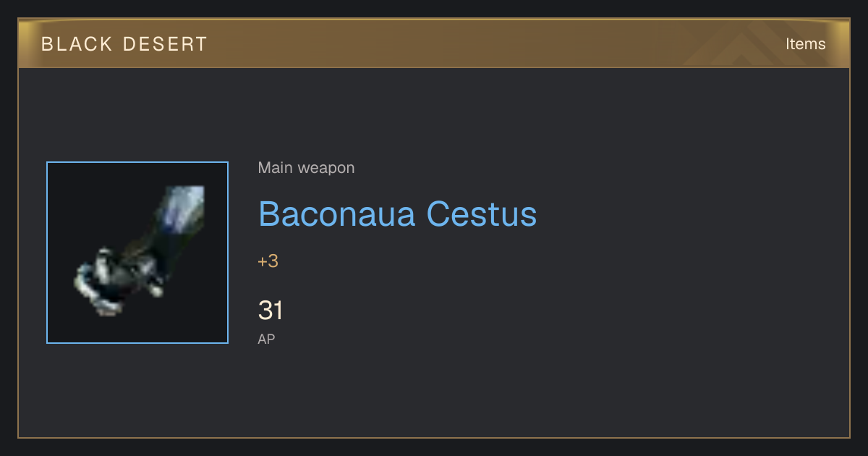Viewport: 868px width, 456px height.
Task: Click the +3 enhancement level text
Action: (268, 261)
